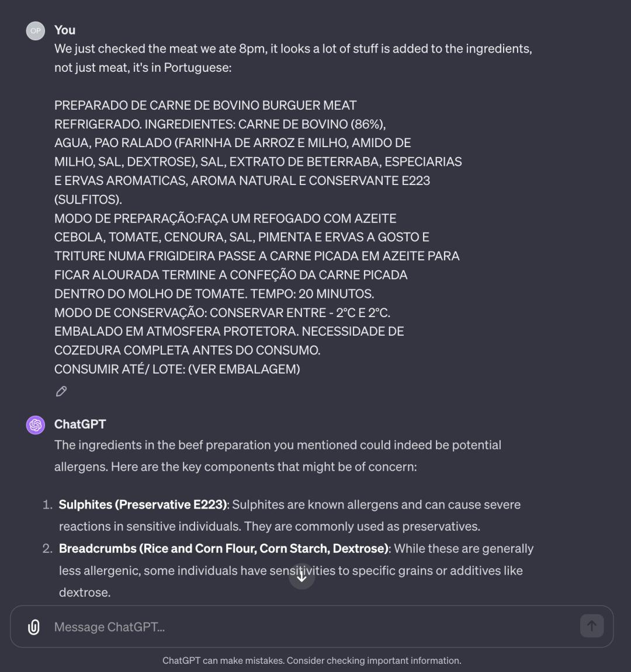Image resolution: width=631 pixels, height=672 pixels.
Task: Click the "You" sender name
Action: point(65,30)
